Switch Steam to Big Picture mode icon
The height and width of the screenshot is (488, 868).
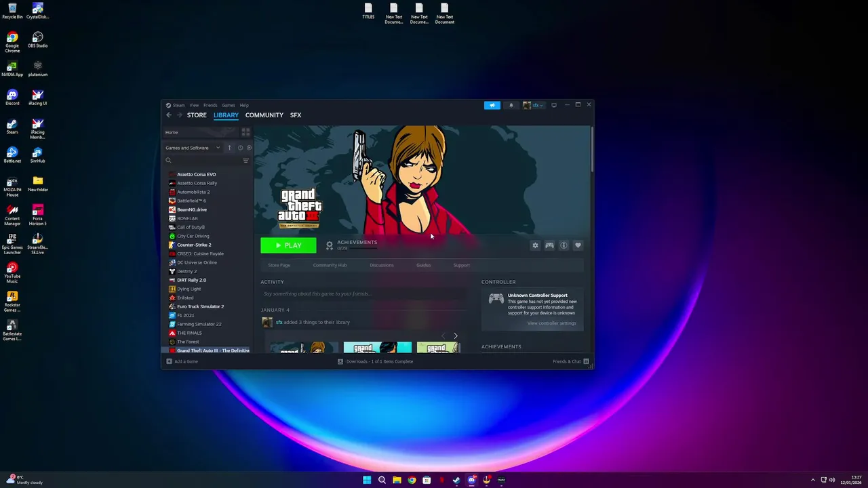pos(554,105)
